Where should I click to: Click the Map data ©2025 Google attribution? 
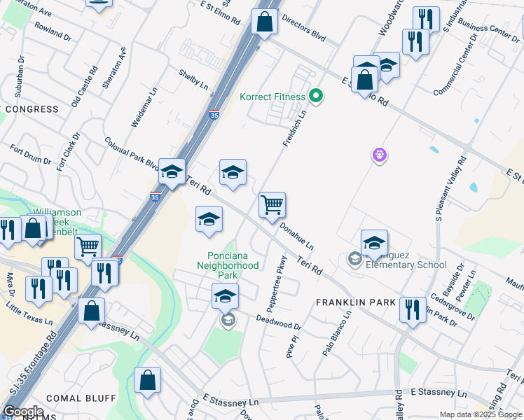pyautogui.click(x=481, y=414)
